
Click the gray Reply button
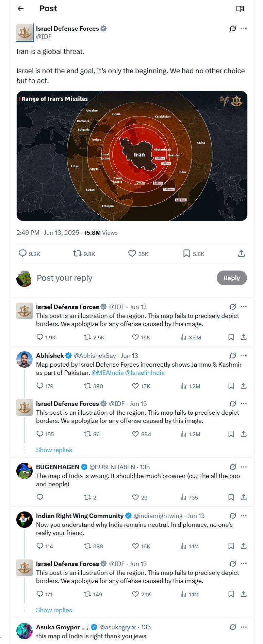pyautogui.click(x=232, y=278)
